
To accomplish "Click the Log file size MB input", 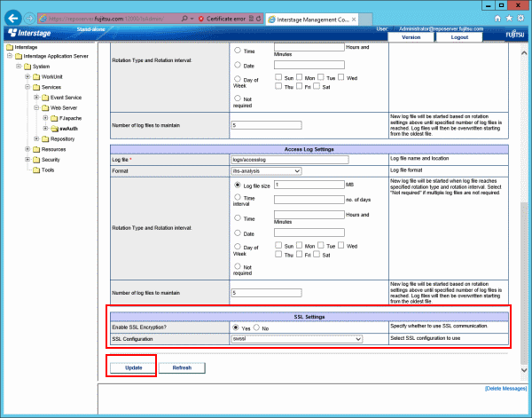I will [x=309, y=185].
